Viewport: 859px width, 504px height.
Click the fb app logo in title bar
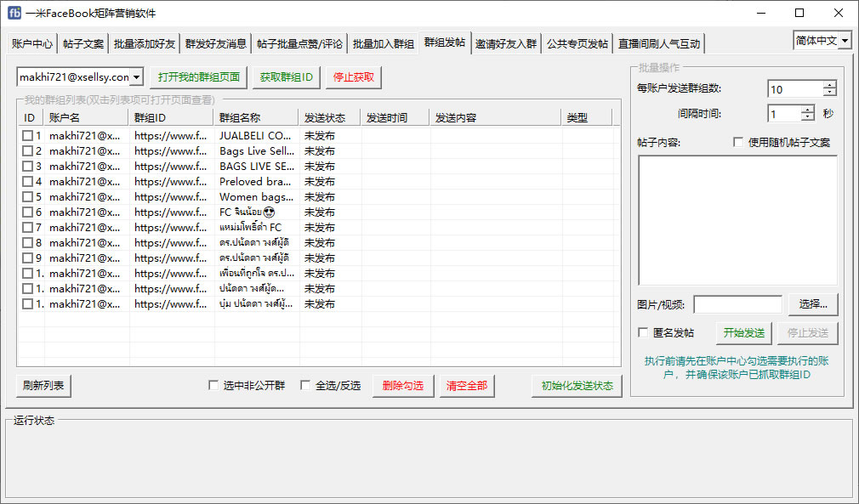14,13
